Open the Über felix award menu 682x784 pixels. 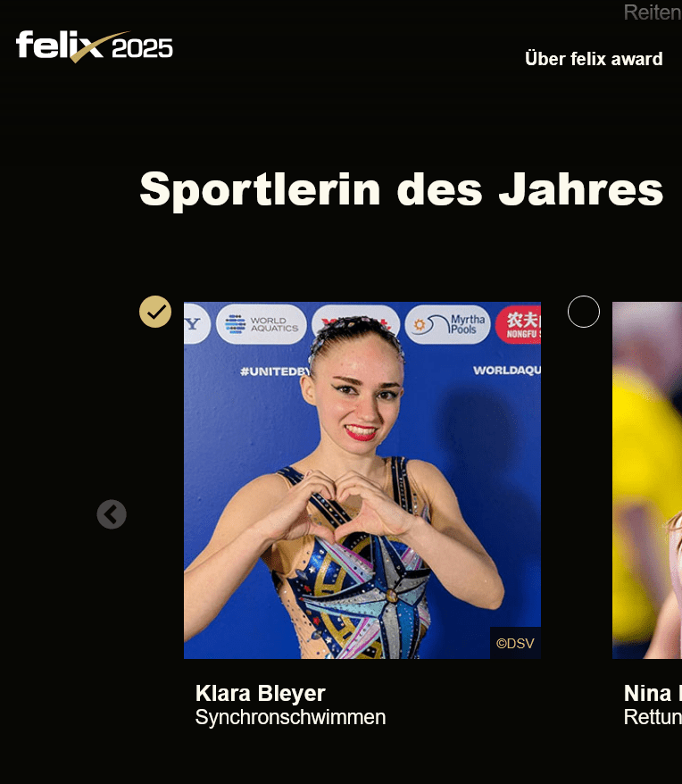pos(594,59)
